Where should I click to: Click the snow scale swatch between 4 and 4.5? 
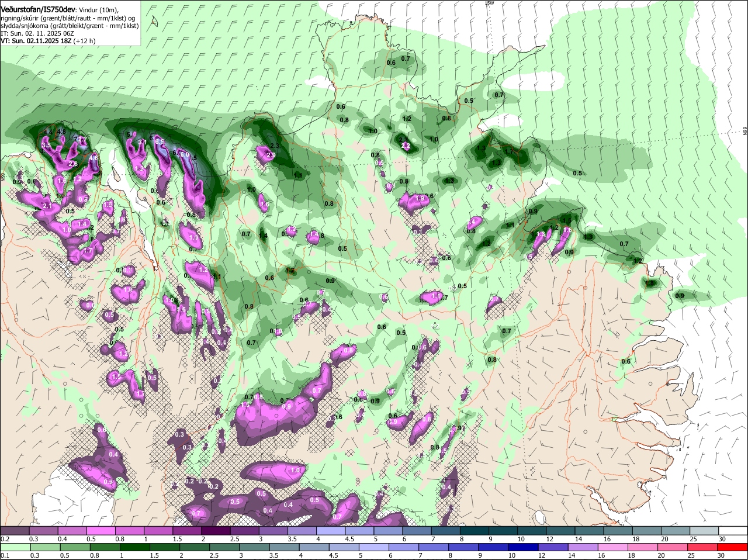click(x=331, y=531)
